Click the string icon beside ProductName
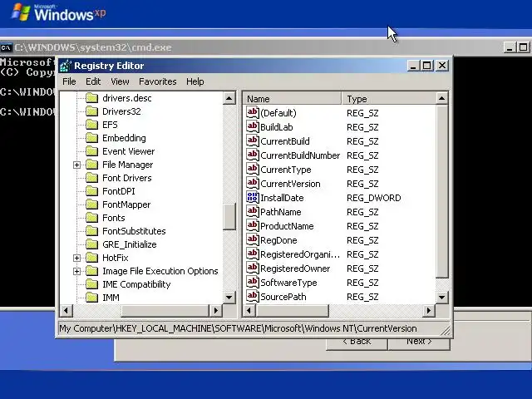The height and width of the screenshot is (399, 532). pos(253,225)
